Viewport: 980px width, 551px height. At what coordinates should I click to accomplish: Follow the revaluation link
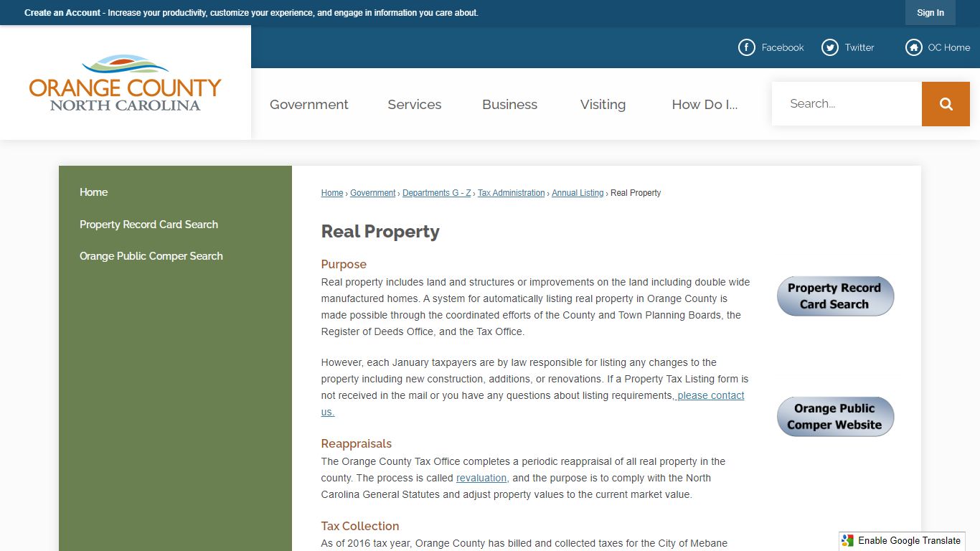pos(481,478)
